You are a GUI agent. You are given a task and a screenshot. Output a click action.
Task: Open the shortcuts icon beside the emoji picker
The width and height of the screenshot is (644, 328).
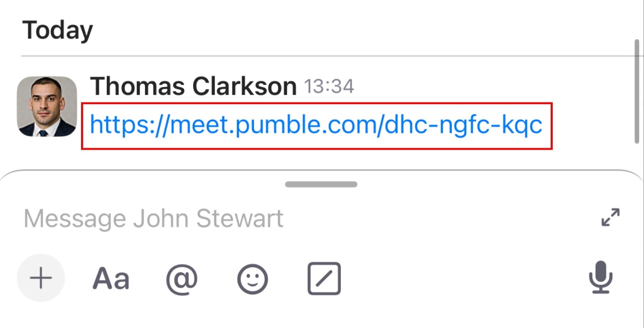324,278
